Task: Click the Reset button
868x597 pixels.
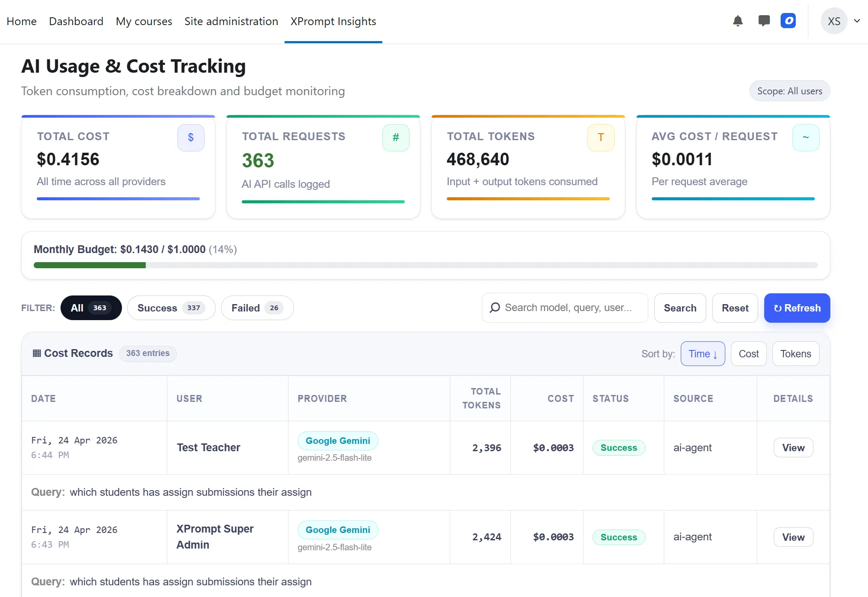Action: pyautogui.click(x=735, y=308)
